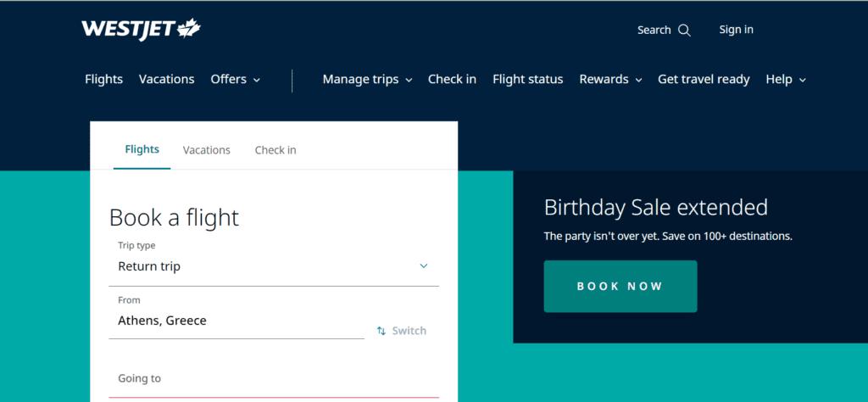Select the Flights booking tab

coord(142,149)
